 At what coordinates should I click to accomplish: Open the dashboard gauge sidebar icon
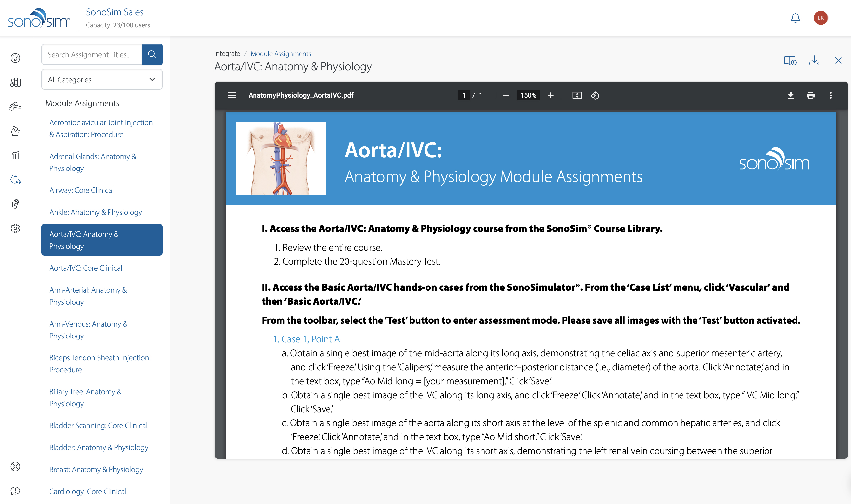point(15,58)
